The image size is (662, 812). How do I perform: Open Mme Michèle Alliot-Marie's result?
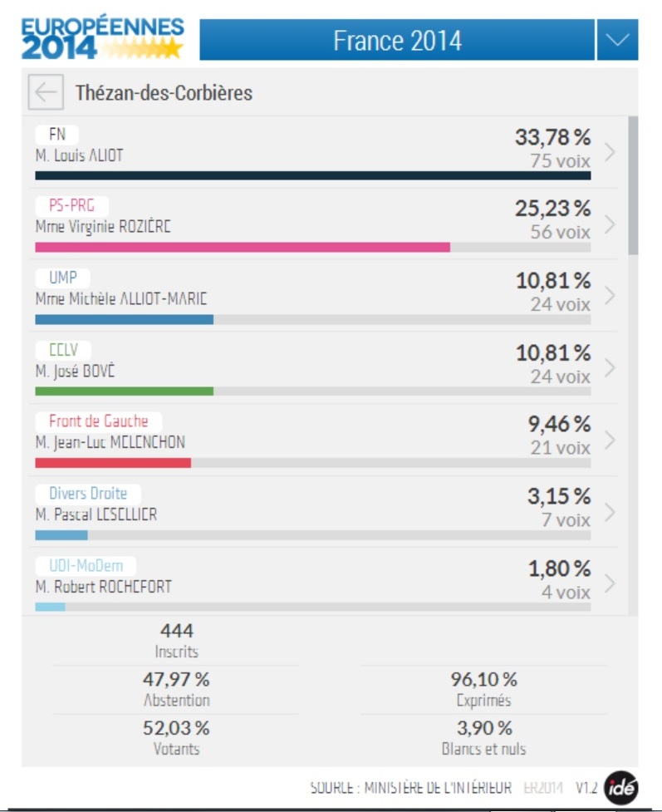pos(121,299)
